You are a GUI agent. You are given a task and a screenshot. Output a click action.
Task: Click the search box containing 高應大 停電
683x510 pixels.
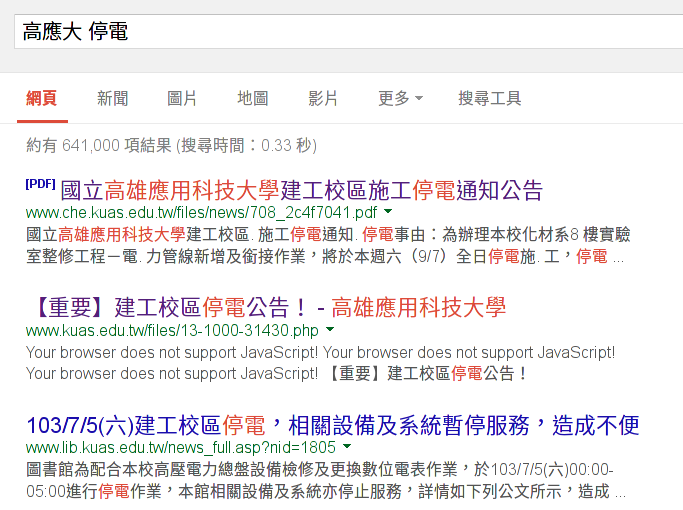tap(348, 31)
